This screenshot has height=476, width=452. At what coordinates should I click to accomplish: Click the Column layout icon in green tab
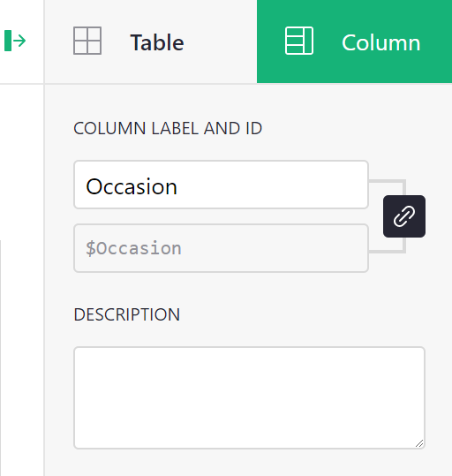(299, 41)
